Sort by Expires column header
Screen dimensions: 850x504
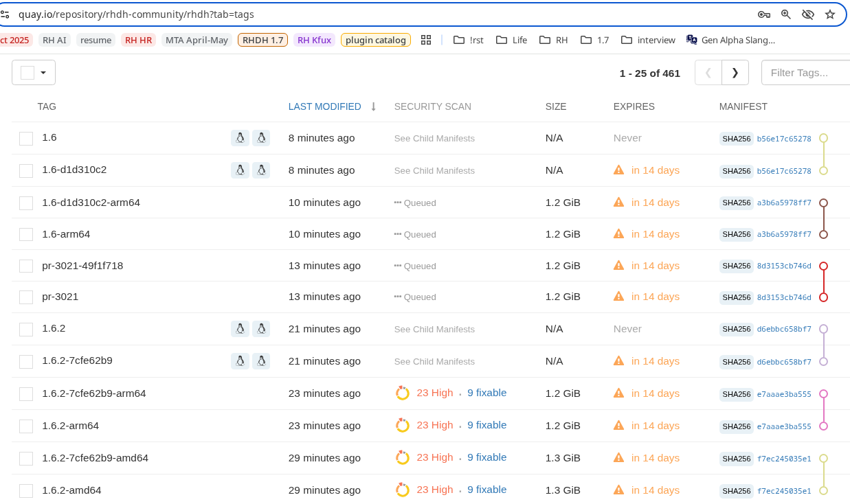click(x=634, y=106)
